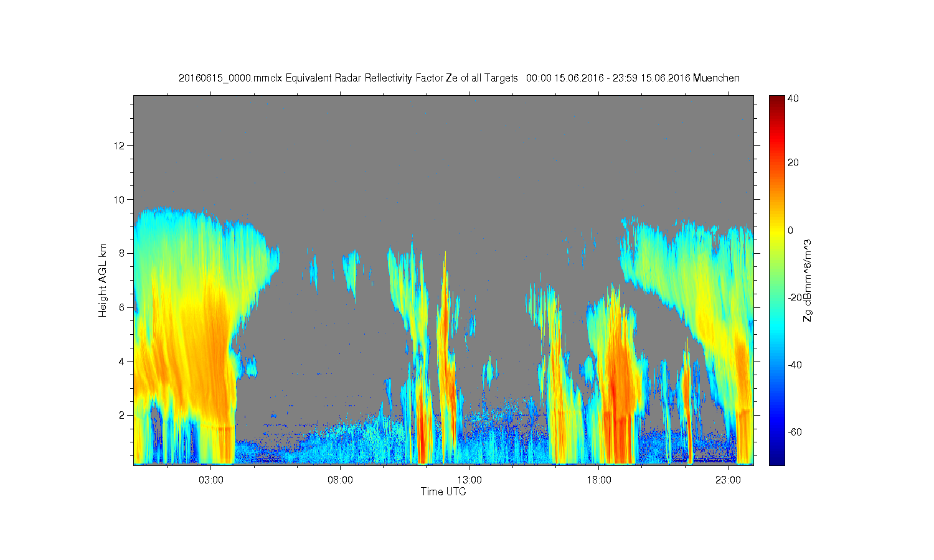Click the height tick label '6'
This screenshot has height=560, width=934.
[x=122, y=307]
